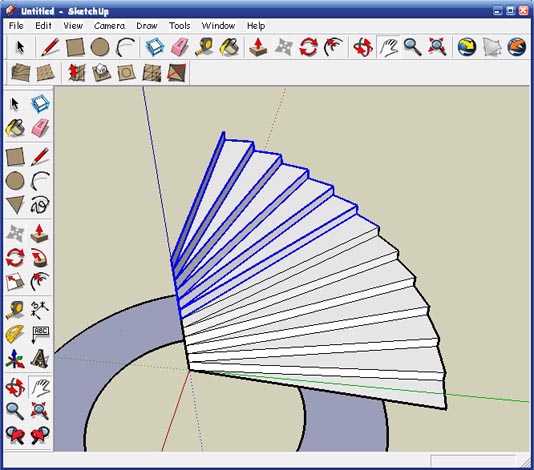Screen dimensions: 534x470
Task: Click the Rotate tool in the Getting Started toolbar
Action: click(309, 47)
